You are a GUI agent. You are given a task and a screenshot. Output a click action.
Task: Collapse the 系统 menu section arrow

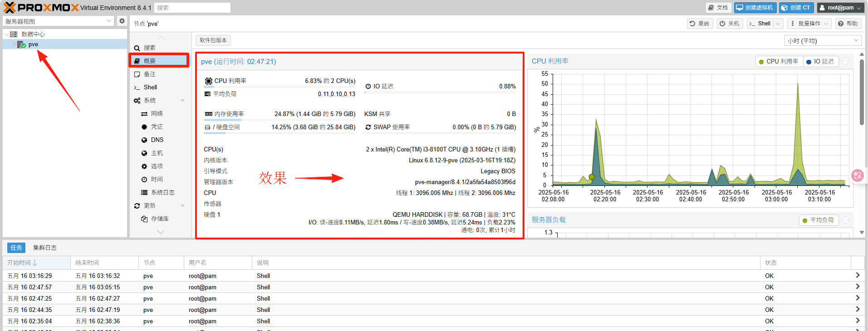pos(182,100)
